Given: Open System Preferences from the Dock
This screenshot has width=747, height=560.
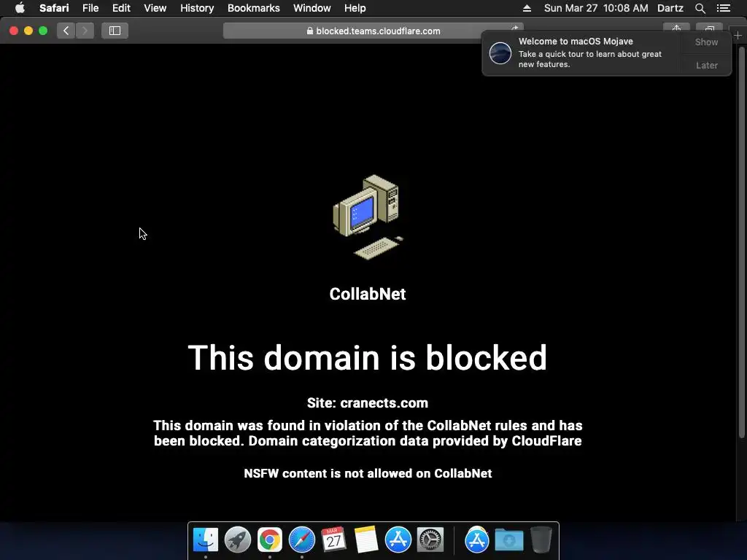Looking at the screenshot, I should (430, 540).
